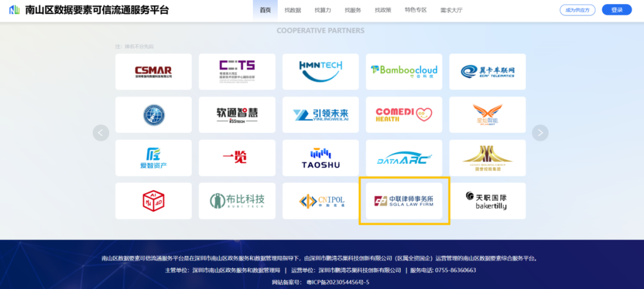644x289 pixels.
Task: Show next partners with right arrow
Action: [x=540, y=133]
